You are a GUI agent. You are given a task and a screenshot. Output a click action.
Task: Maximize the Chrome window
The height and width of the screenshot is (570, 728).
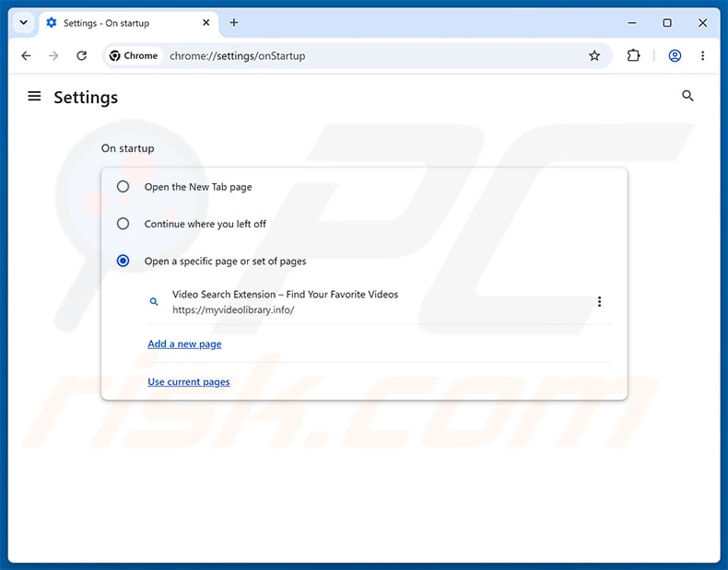point(667,23)
